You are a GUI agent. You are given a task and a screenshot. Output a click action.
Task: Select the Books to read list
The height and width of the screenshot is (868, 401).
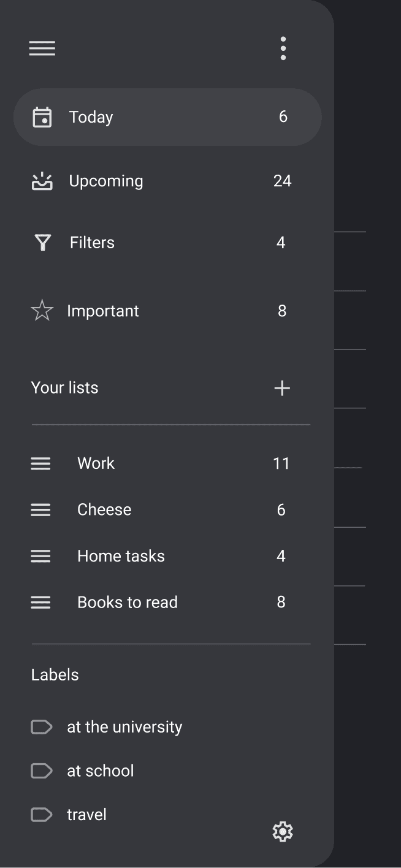click(x=127, y=602)
